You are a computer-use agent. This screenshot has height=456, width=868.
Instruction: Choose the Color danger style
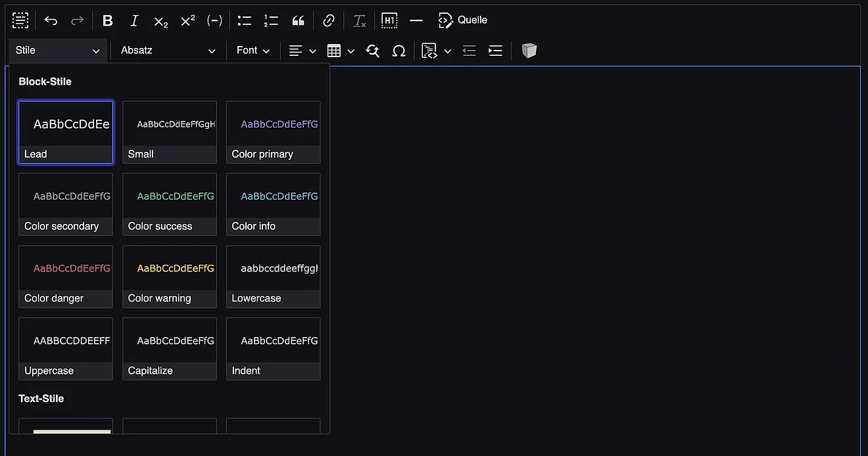pos(66,277)
